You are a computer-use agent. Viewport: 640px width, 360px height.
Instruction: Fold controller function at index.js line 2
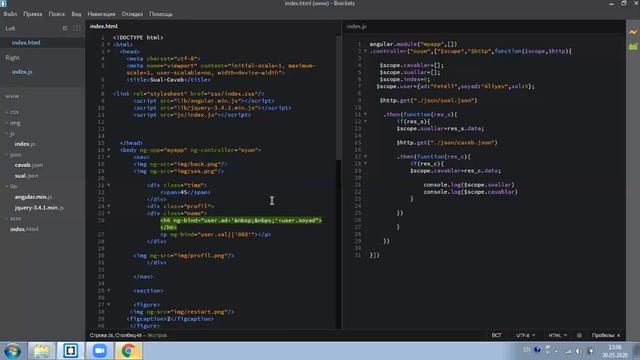(x=365, y=51)
